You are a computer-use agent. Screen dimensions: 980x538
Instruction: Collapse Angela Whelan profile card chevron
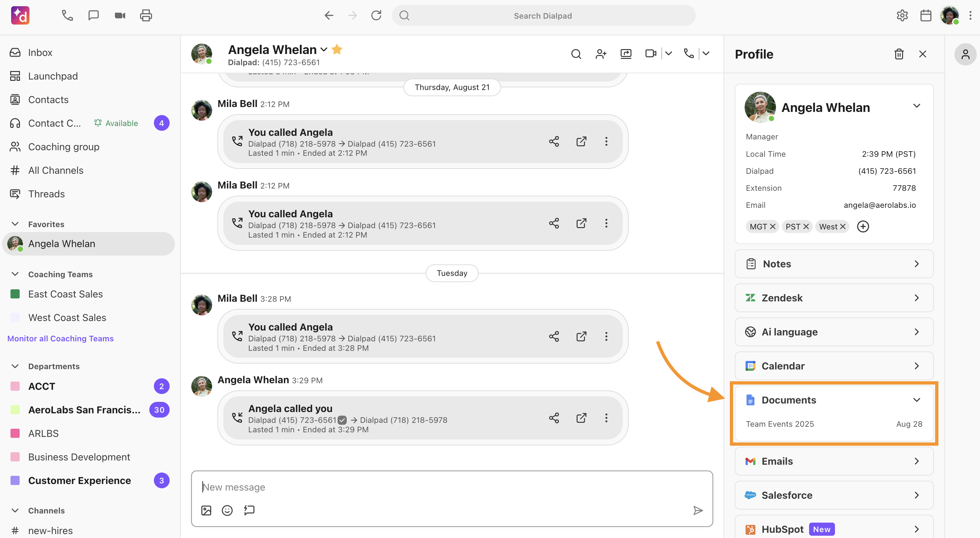(916, 106)
